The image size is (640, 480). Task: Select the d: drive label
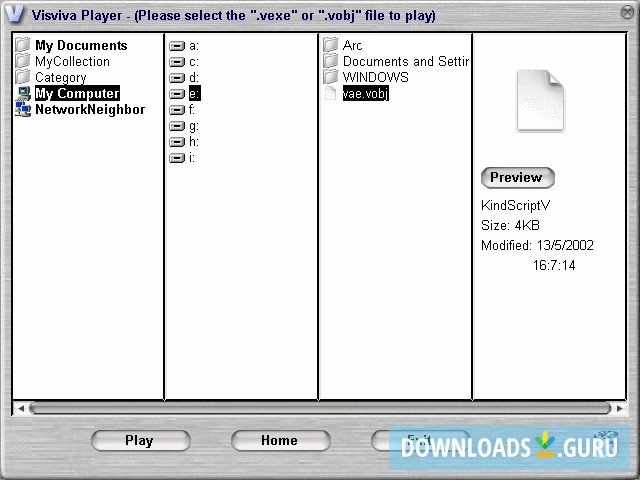point(194,78)
